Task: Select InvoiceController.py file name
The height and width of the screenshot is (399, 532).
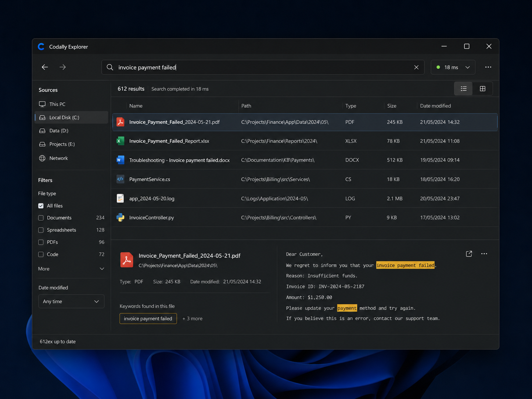Action: point(151,218)
